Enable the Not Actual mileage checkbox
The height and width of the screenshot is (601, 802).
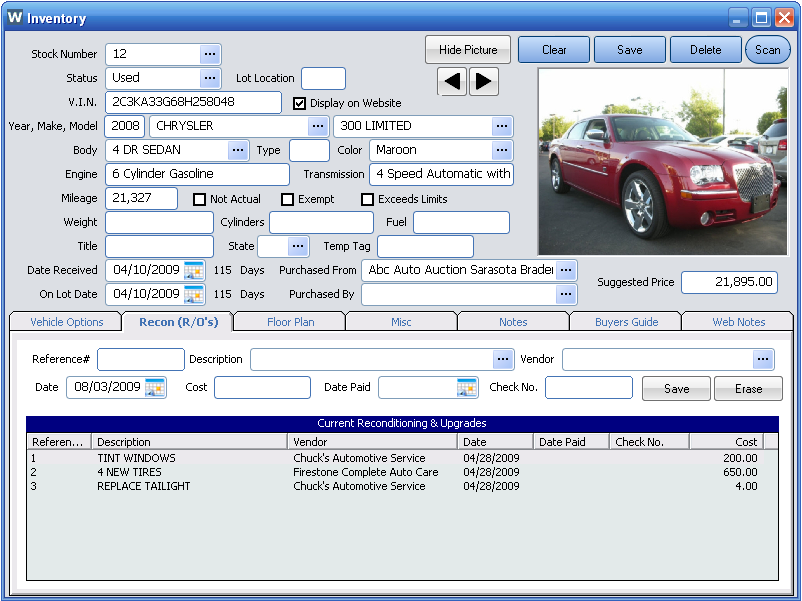coord(200,199)
